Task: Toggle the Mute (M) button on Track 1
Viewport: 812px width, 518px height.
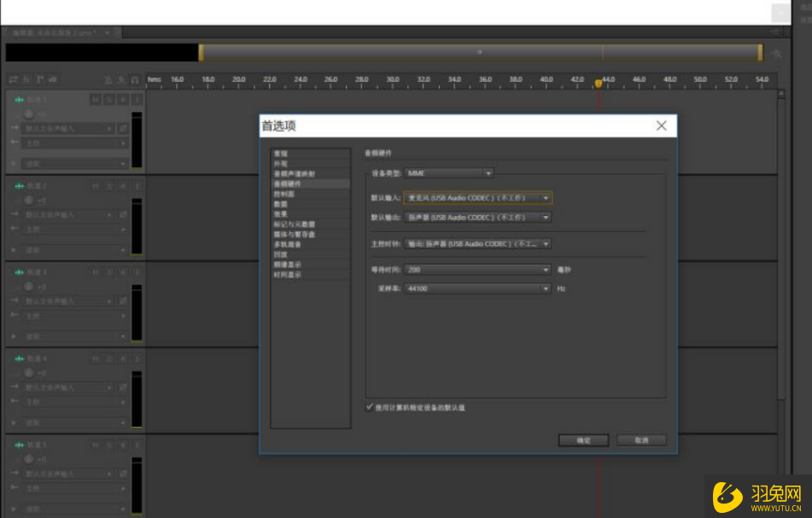Action: coord(96,100)
